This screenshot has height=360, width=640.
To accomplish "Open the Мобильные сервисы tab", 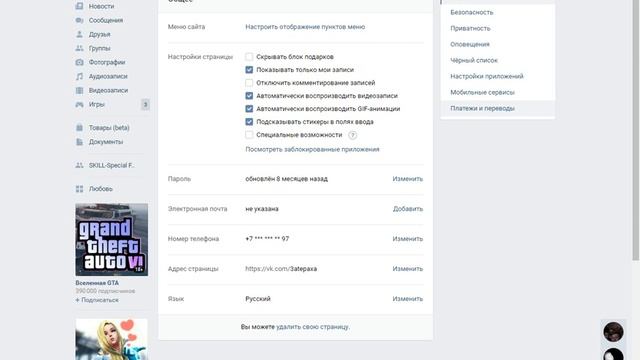I will pos(498,92).
